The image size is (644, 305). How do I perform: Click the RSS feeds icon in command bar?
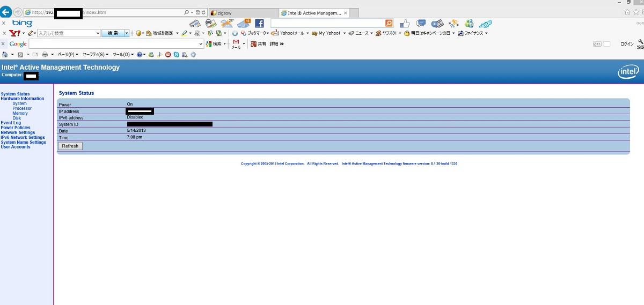(x=20, y=54)
